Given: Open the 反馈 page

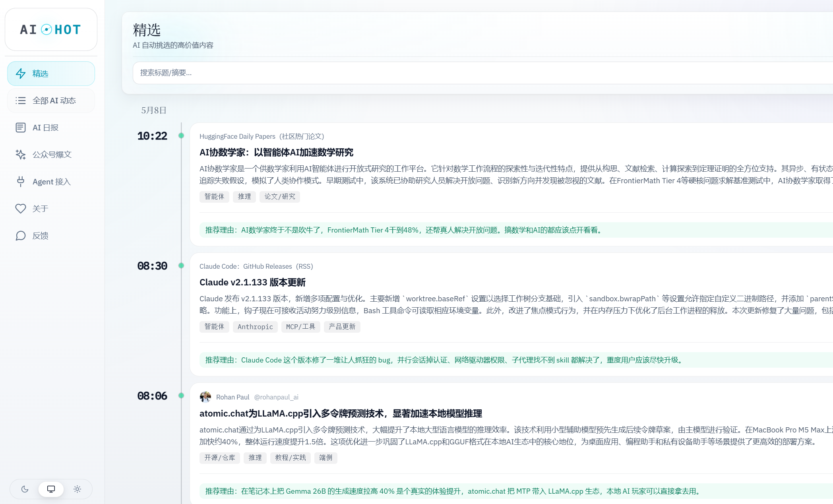Looking at the screenshot, I should (51, 236).
